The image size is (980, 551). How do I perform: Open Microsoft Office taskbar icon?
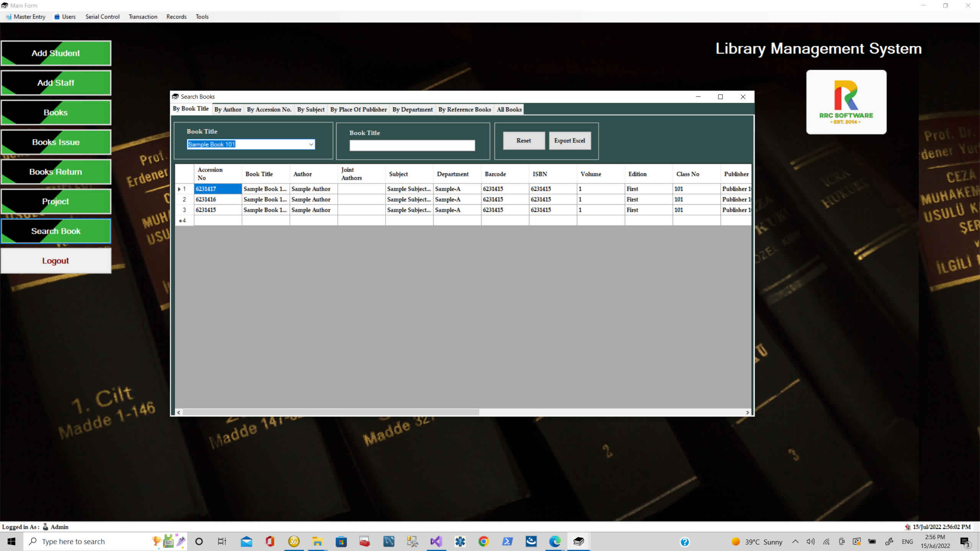click(270, 541)
